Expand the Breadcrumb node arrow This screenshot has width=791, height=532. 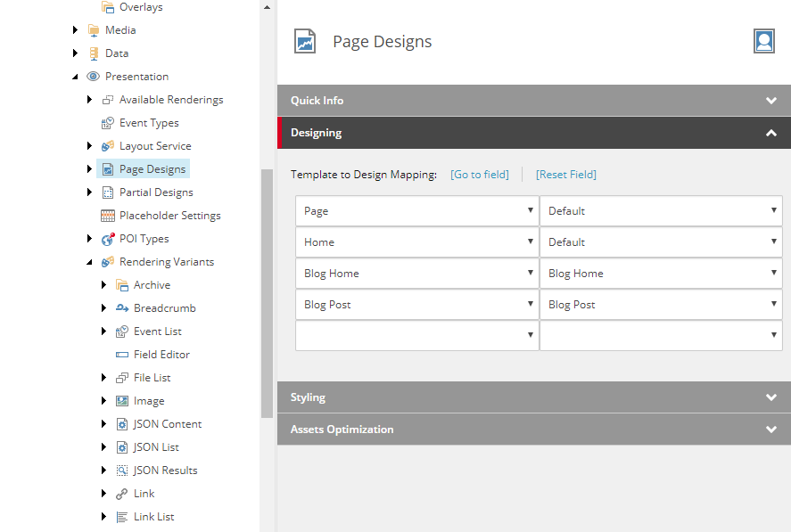coord(103,308)
